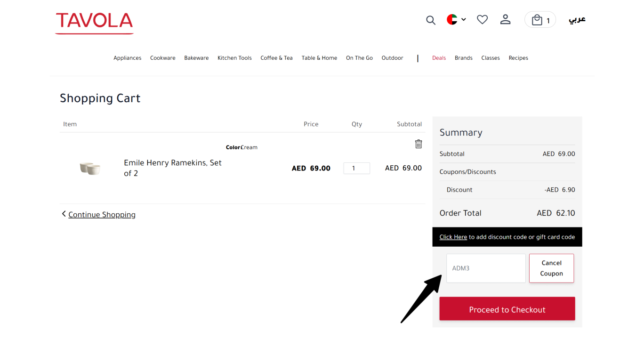Click the Qty column header
Image resolution: width=644 pixels, height=339 pixels.
357,124
